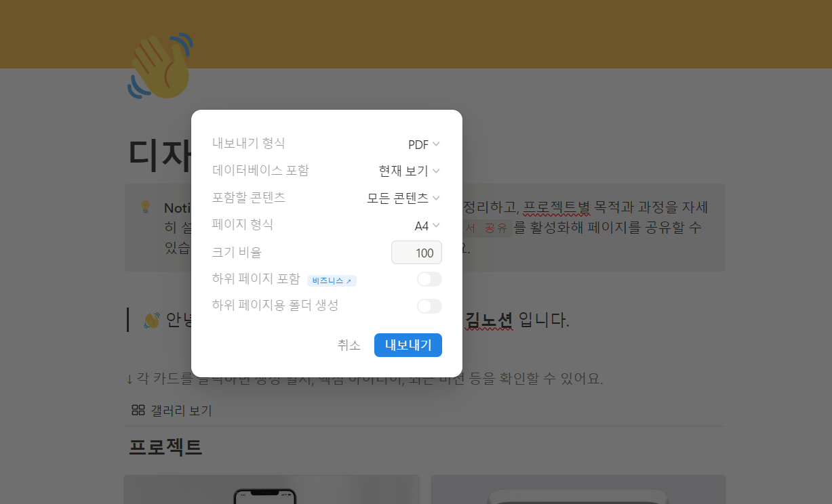The width and height of the screenshot is (832, 504).
Task: Click the 하위 페이지용 폴더 생성 label
Action: point(275,306)
